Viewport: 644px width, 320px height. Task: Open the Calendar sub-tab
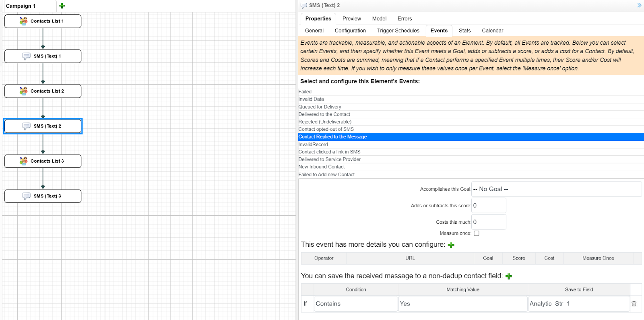tap(492, 31)
